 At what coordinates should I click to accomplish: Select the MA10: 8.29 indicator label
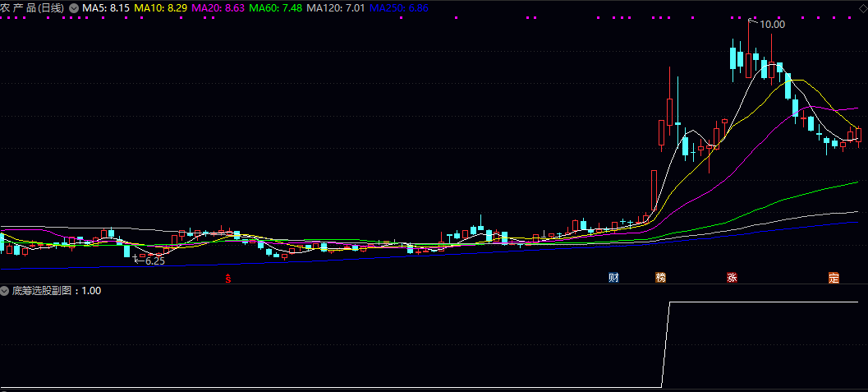pyautogui.click(x=160, y=9)
